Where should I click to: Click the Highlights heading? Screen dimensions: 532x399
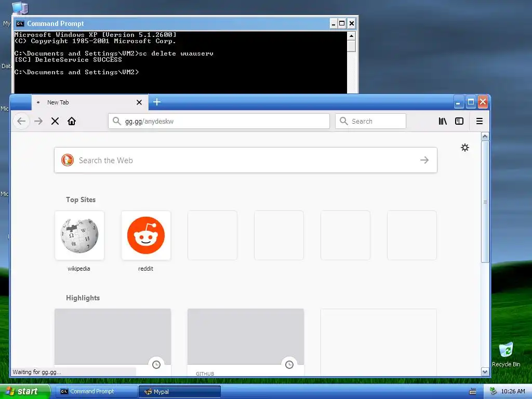pos(83,298)
